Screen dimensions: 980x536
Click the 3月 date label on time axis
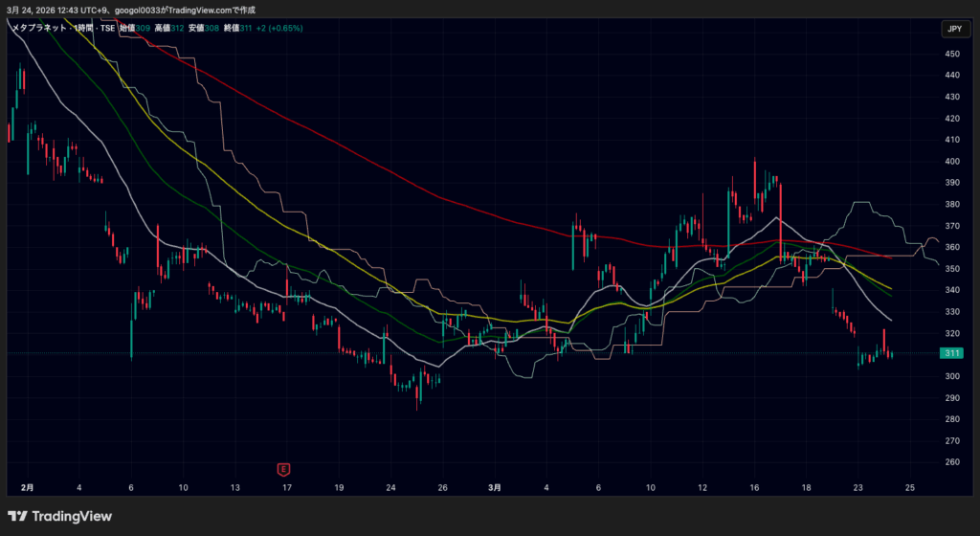click(495, 488)
